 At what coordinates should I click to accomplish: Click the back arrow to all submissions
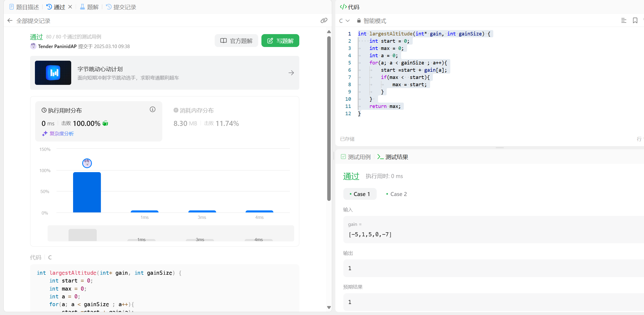tap(10, 21)
